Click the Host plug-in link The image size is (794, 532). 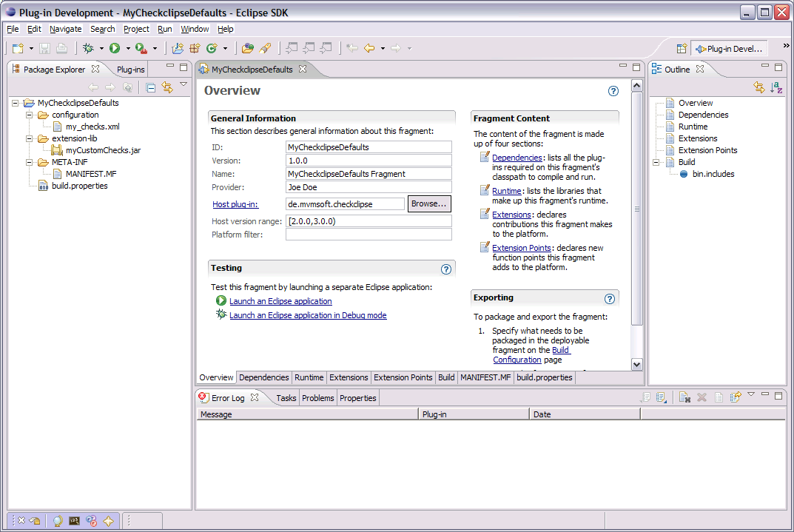pos(235,204)
